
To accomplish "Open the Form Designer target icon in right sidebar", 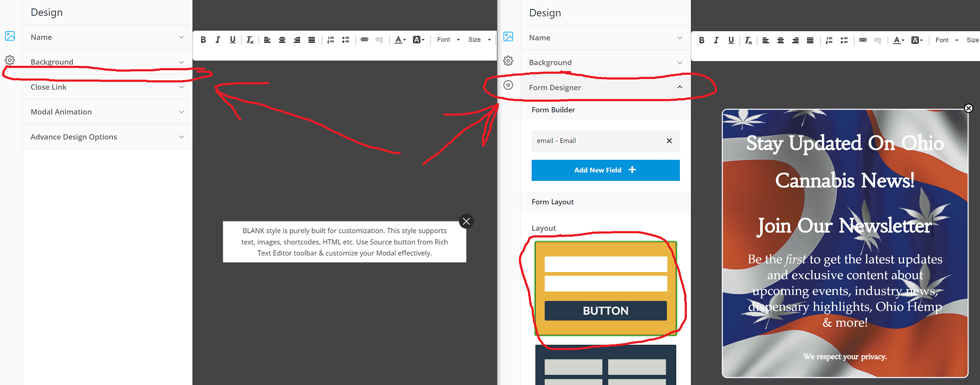I will (x=508, y=85).
